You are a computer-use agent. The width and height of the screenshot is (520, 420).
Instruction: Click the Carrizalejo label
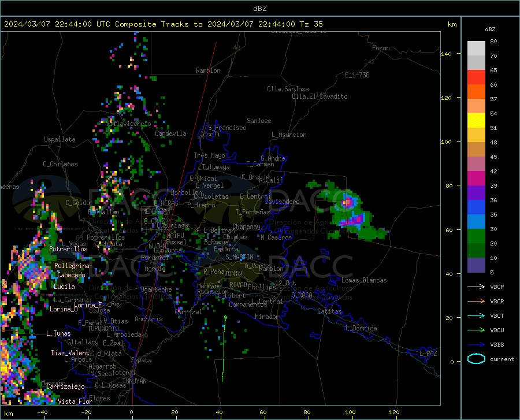click(65, 386)
